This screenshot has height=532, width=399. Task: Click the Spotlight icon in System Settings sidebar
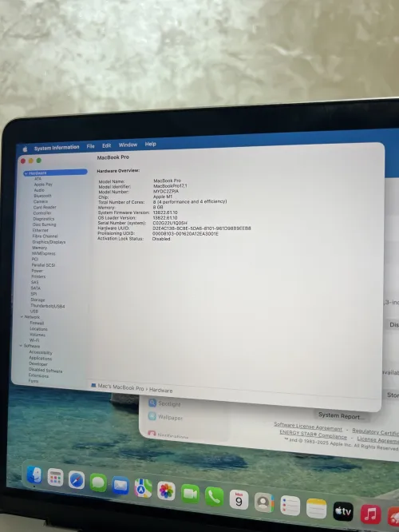click(x=152, y=403)
